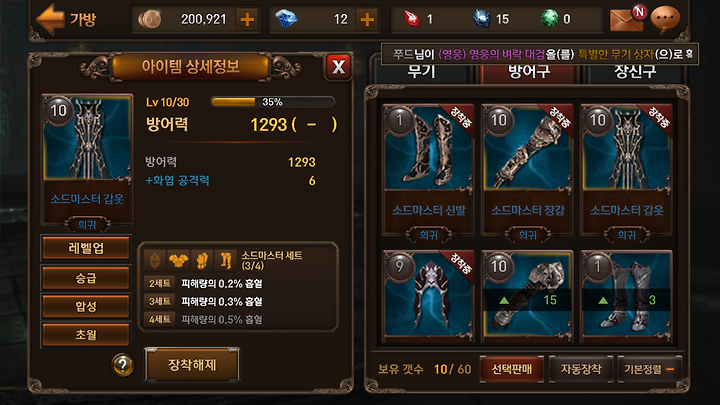Click the 자동장착 auto-equip button
This screenshot has height=405, width=720.
pyautogui.click(x=581, y=369)
